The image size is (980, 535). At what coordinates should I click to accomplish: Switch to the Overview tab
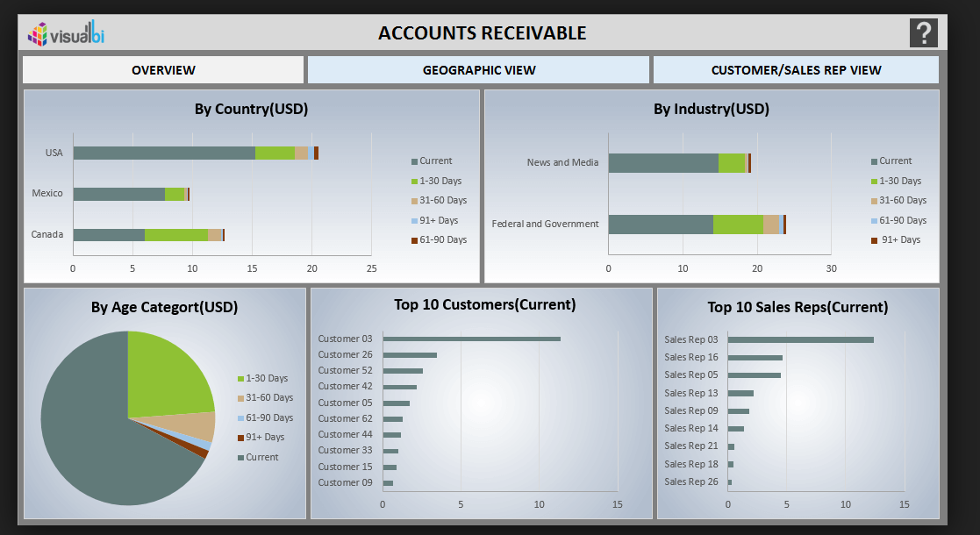coord(163,70)
